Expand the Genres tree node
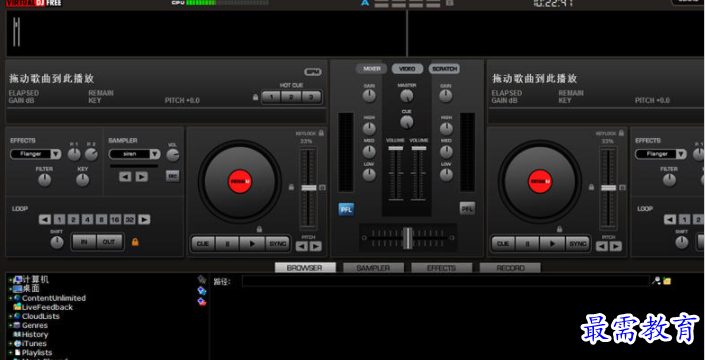 (x=10, y=325)
